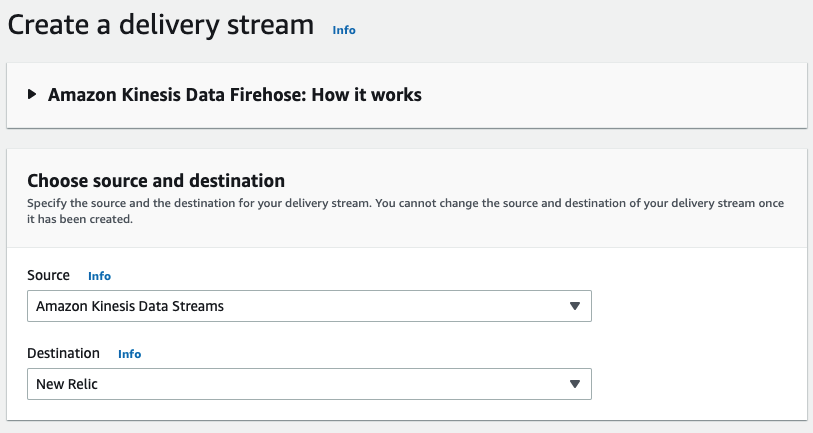Click the arrow icon on the Source dropdown
This screenshot has height=433, width=813.
pos(574,306)
